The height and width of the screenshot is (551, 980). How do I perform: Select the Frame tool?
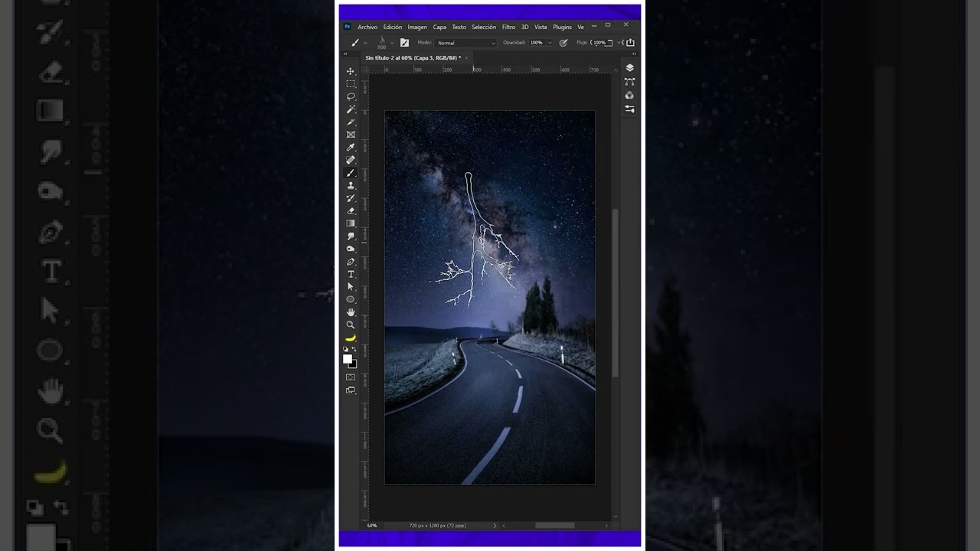pos(351,135)
